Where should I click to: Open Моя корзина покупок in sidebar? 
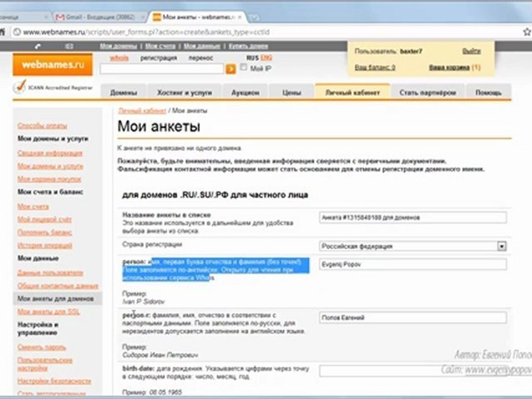49,179
